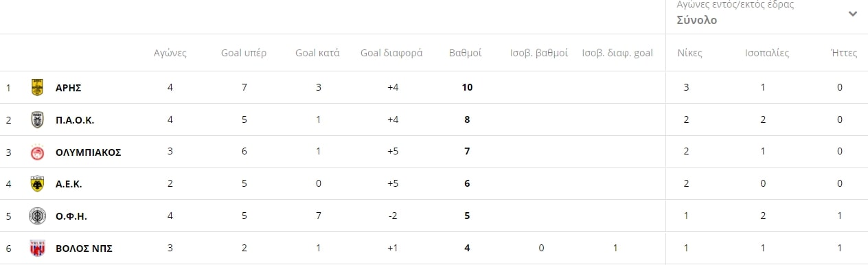
Task: Open the Σύνολο selection box
Action: click(x=766, y=14)
